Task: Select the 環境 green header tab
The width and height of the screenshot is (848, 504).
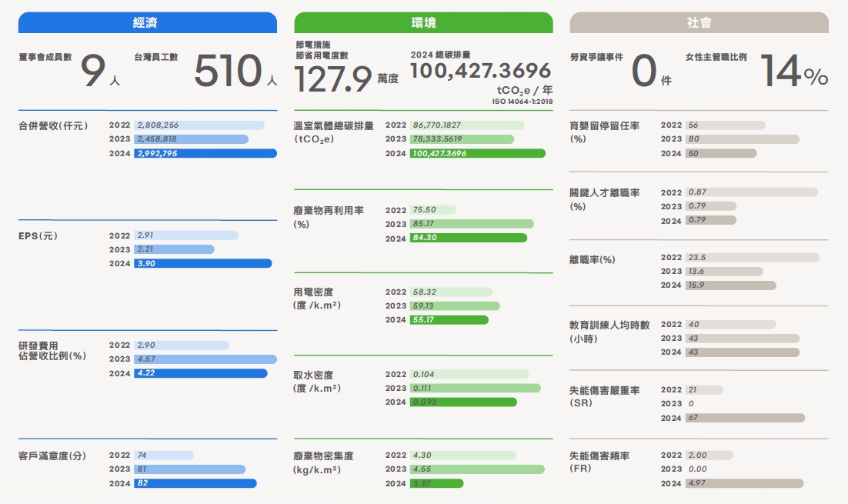Action: tap(423, 22)
